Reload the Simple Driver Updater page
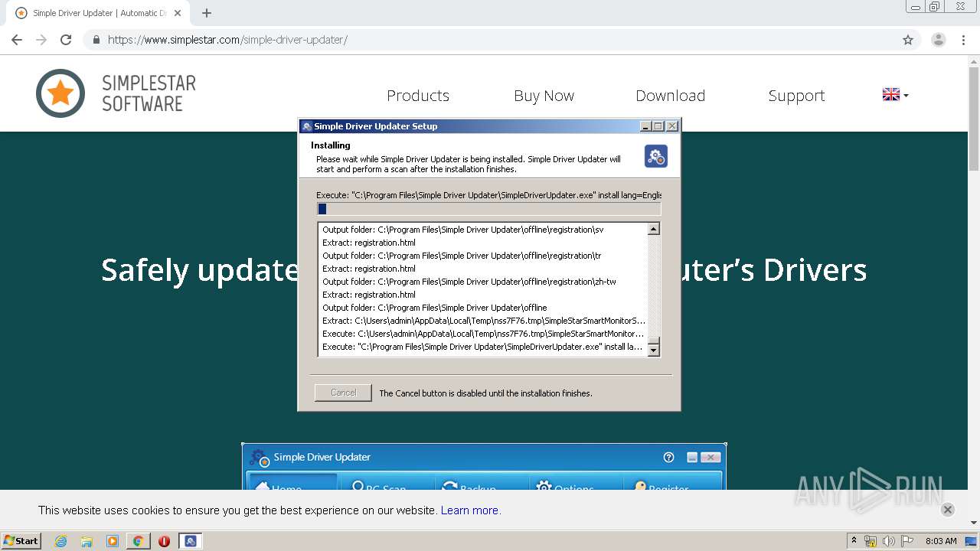Image resolution: width=980 pixels, height=551 pixels. (66, 40)
